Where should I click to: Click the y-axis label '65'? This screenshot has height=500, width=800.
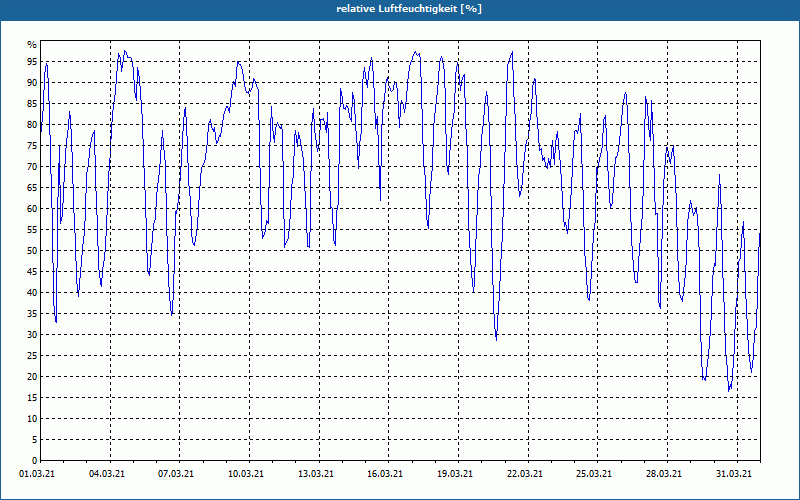pyautogui.click(x=32, y=188)
